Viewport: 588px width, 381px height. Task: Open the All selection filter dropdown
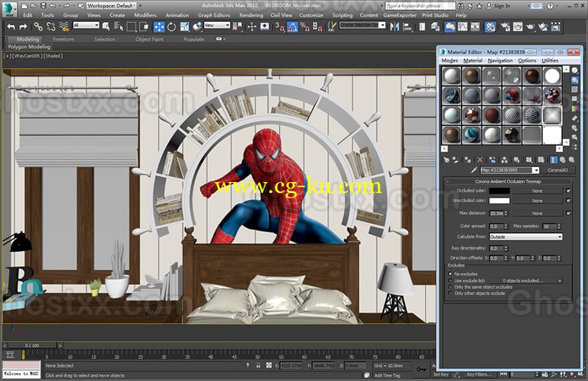[x=86, y=25]
